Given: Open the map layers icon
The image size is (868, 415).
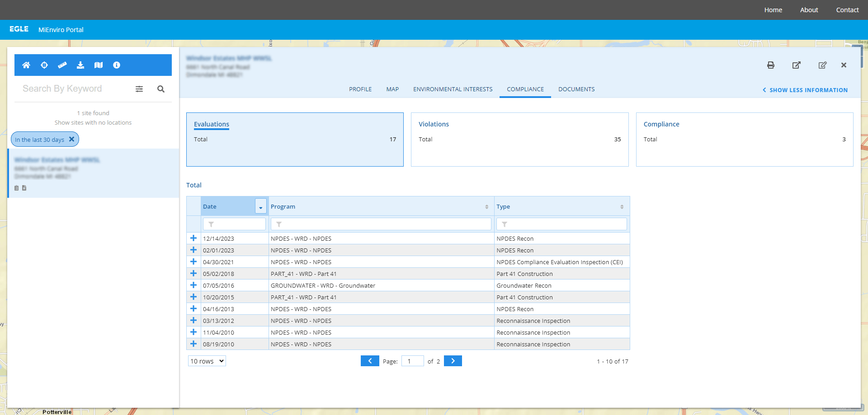Looking at the screenshot, I should tap(99, 65).
